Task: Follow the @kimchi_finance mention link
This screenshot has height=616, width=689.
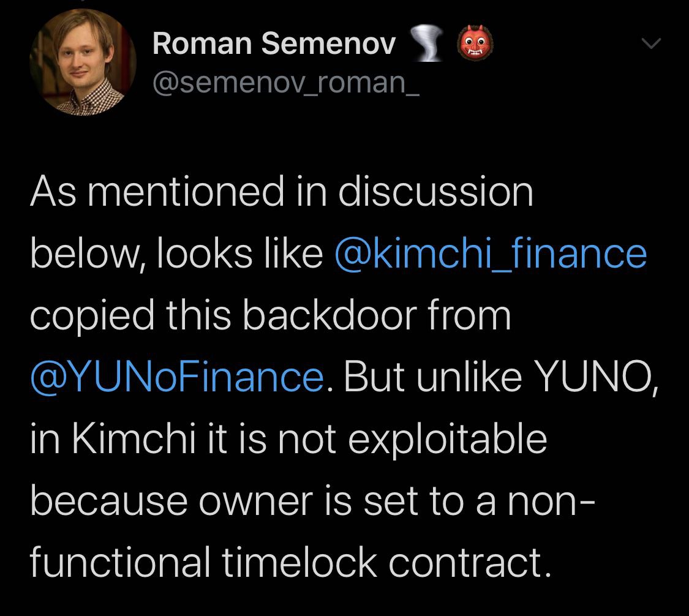Action: pyautogui.click(x=491, y=254)
